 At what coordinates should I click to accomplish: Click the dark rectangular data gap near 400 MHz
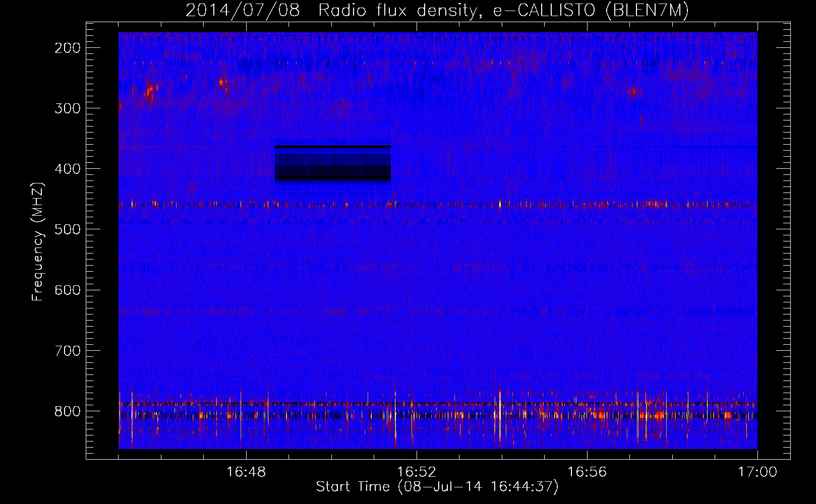[333, 162]
